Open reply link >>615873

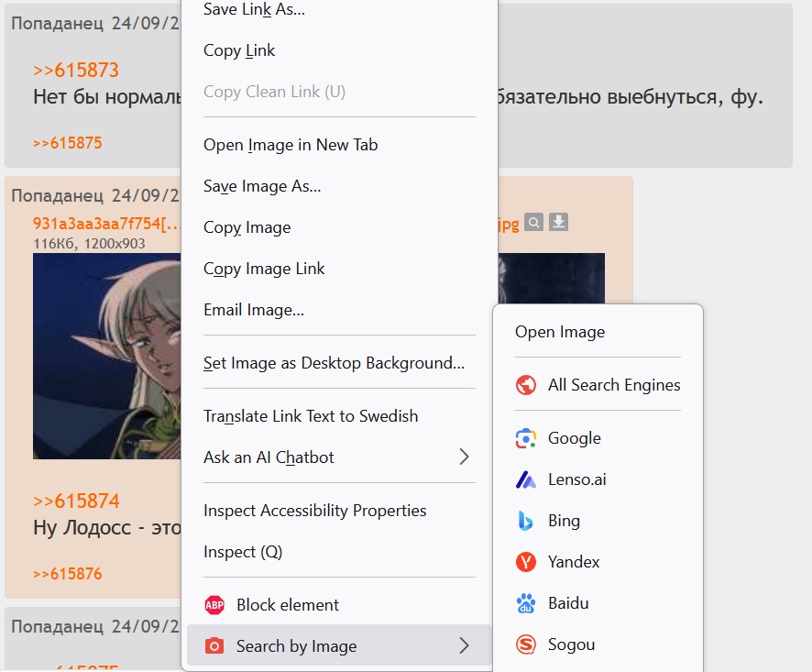tap(76, 70)
